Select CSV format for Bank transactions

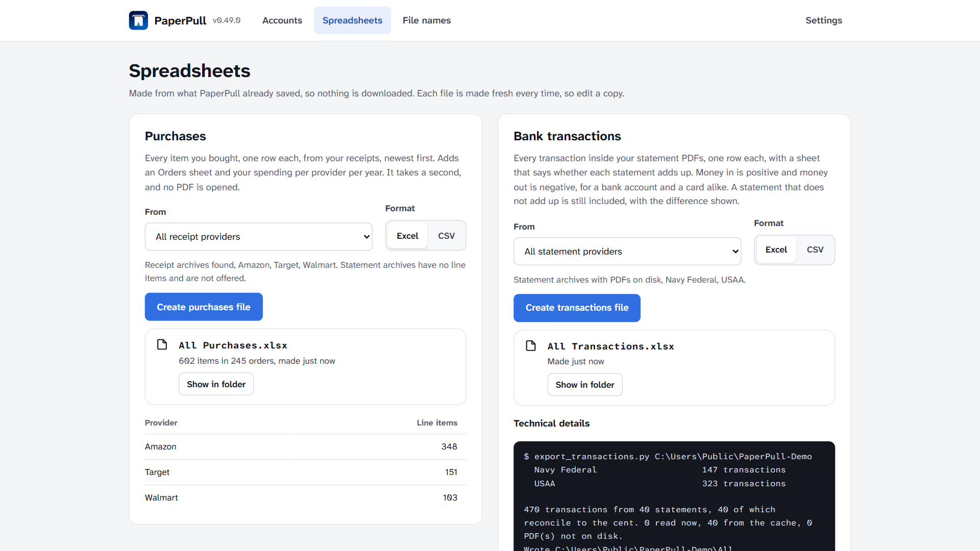coord(815,250)
